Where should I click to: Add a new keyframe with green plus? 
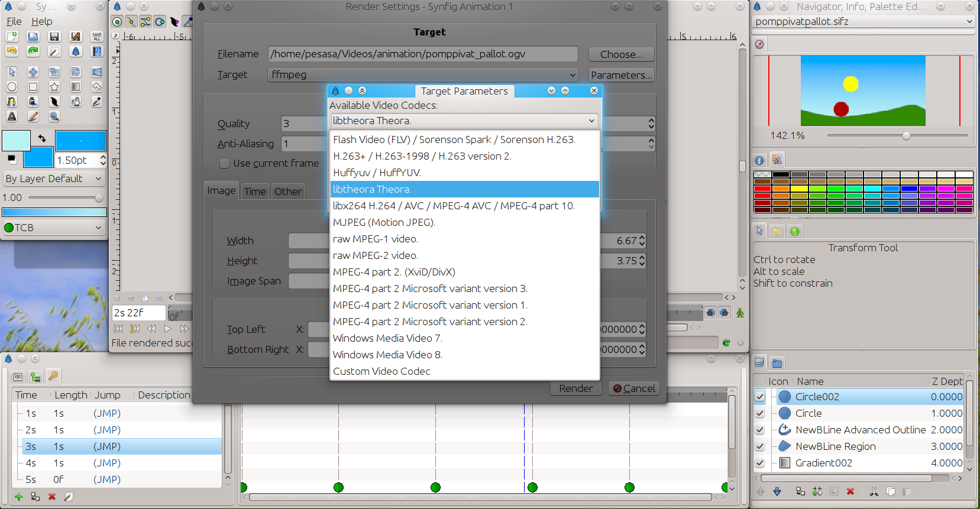click(19, 497)
